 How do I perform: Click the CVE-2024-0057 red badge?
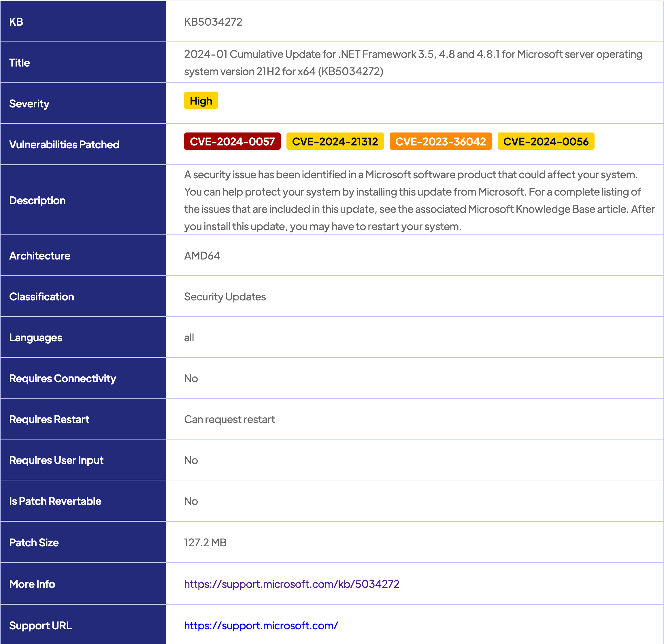point(232,141)
